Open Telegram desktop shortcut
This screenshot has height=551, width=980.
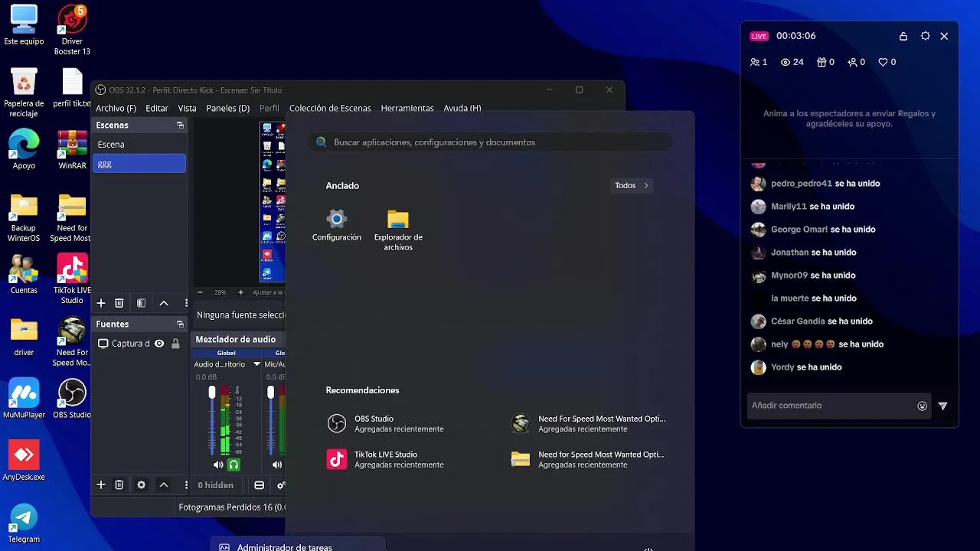24,523
